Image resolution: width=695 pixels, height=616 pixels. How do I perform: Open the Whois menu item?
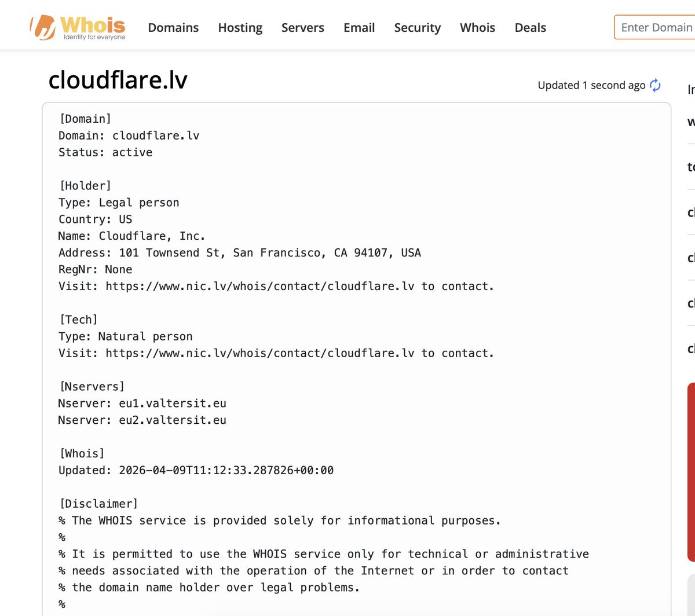(x=477, y=28)
